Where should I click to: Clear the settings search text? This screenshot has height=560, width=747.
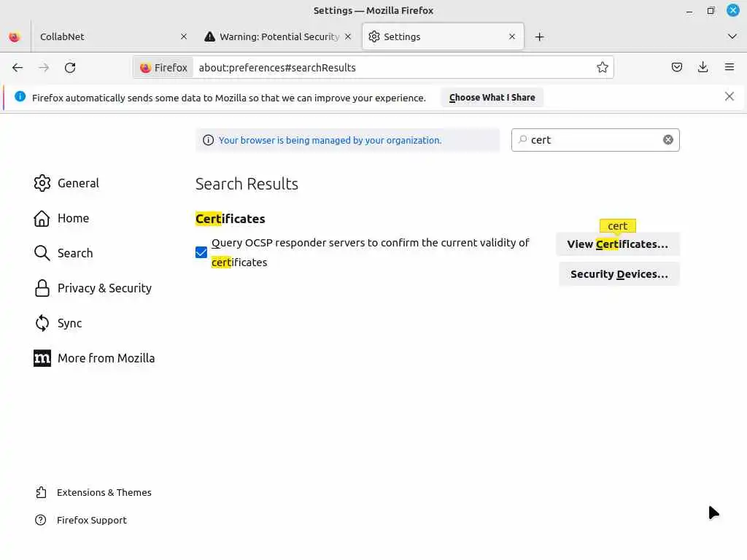tap(667, 140)
